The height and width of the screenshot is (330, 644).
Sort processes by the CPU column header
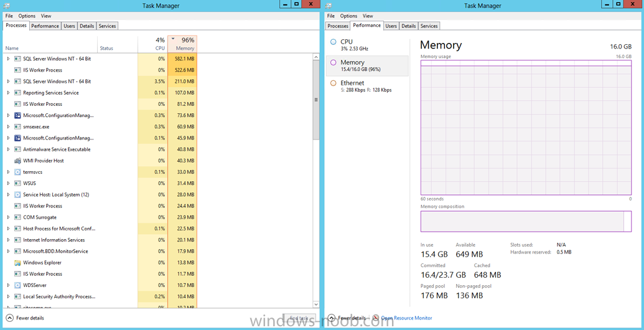153,44
